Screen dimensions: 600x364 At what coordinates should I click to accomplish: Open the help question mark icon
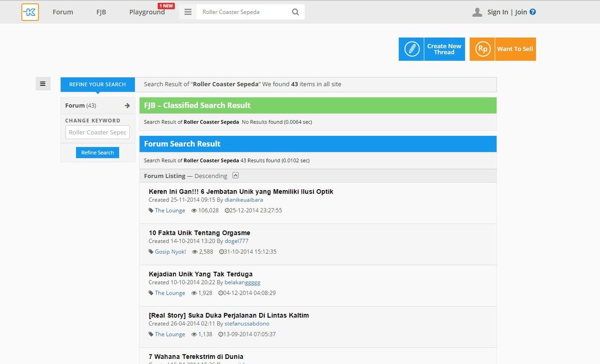click(x=532, y=12)
